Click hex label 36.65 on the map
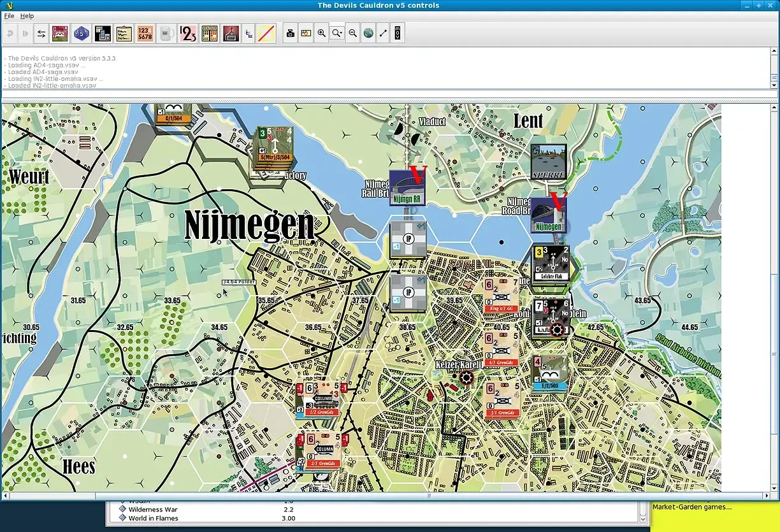The image size is (780, 532). [x=314, y=327]
